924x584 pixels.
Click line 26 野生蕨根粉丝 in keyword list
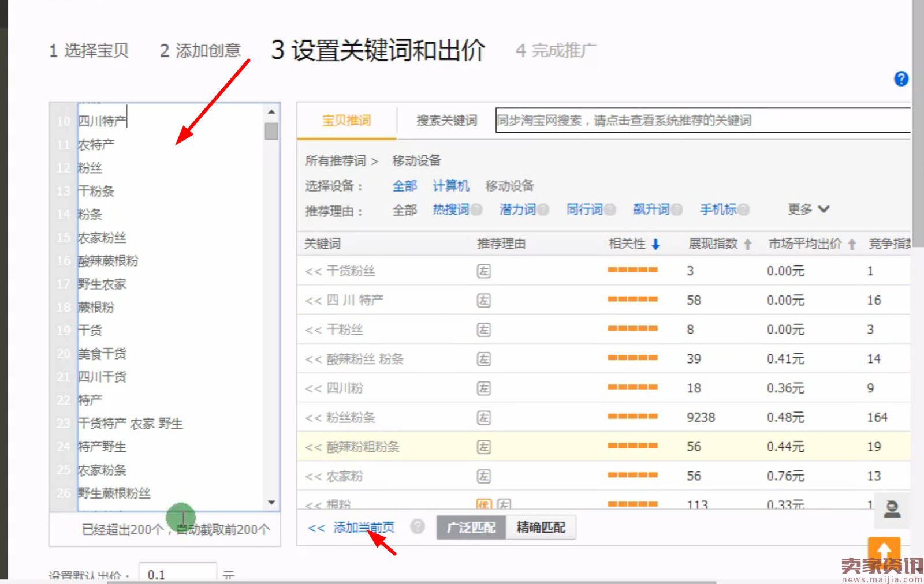click(x=114, y=493)
